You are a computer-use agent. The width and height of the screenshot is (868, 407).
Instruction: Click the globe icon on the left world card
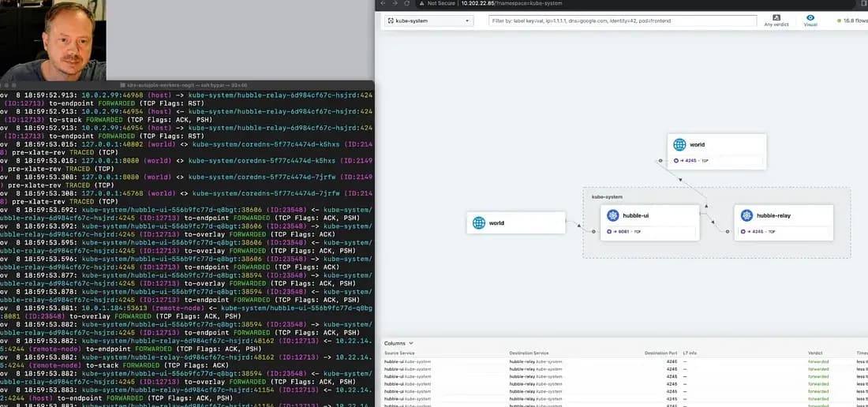pos(478,222)
